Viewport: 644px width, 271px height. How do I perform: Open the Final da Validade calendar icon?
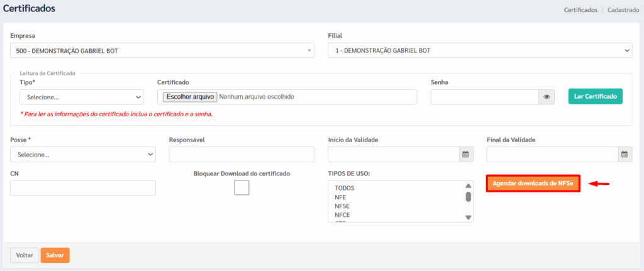tap(625, 155)
